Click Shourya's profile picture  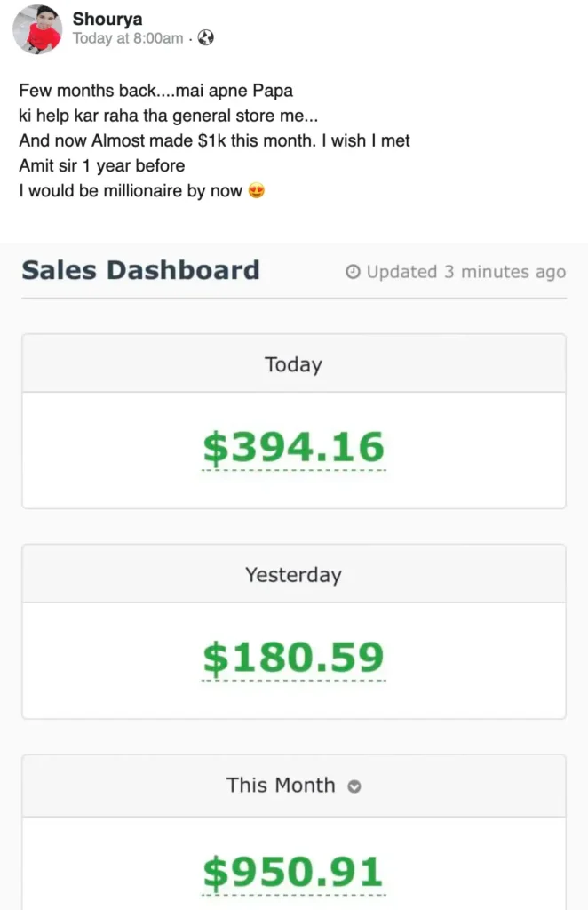tap(37, 28)
